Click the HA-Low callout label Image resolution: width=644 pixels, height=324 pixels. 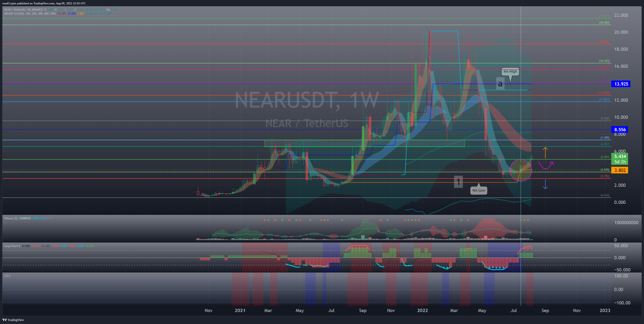coord(479,190)
